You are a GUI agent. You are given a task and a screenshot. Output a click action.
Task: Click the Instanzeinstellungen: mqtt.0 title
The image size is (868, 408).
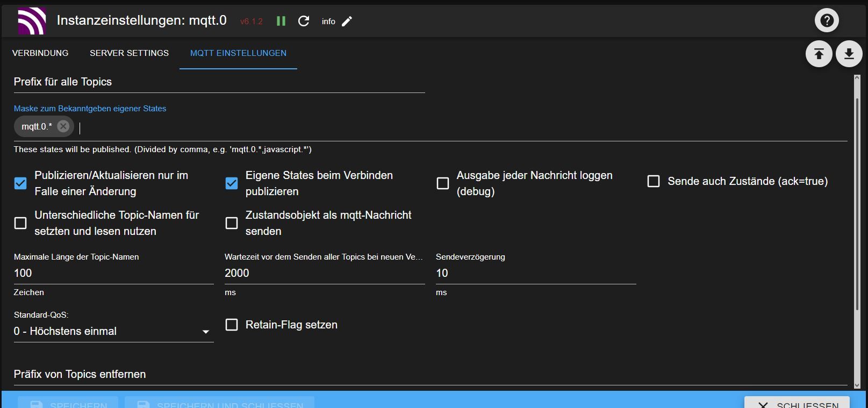142,20
